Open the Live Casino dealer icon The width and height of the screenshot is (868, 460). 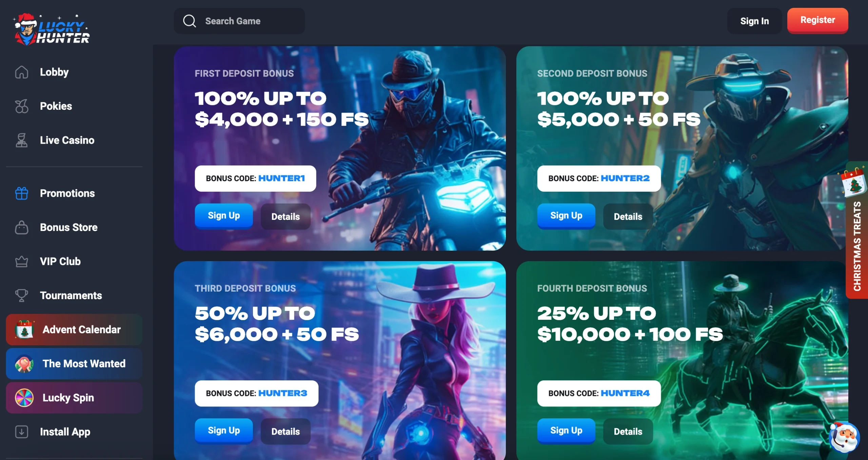[x=21, y=140]
